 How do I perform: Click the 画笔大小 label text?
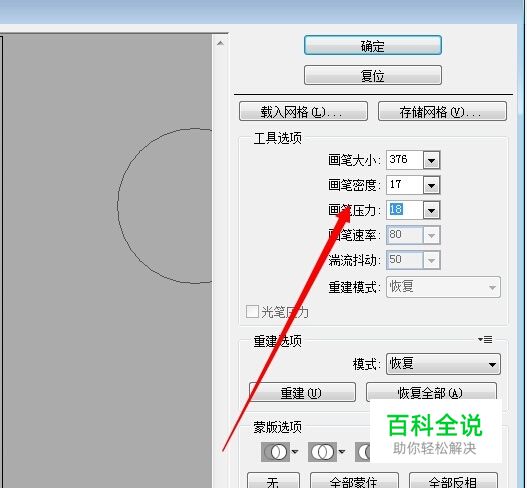point(355,160)
